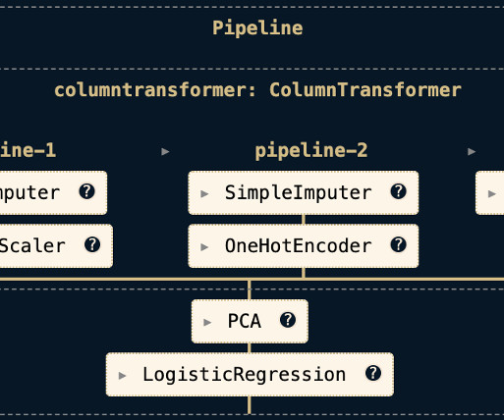Expand the cut-off estimator box at right edge

point(492,193)
